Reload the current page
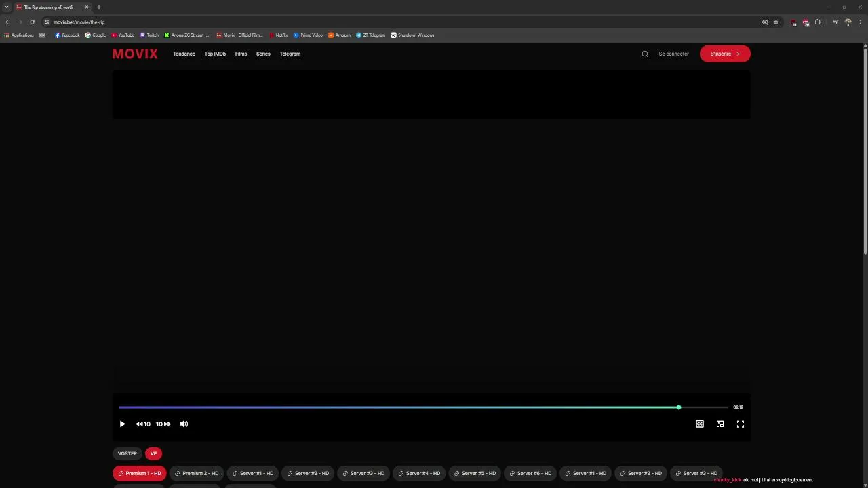The width and height of the screenshot is (868, 488). coord(32,22)
